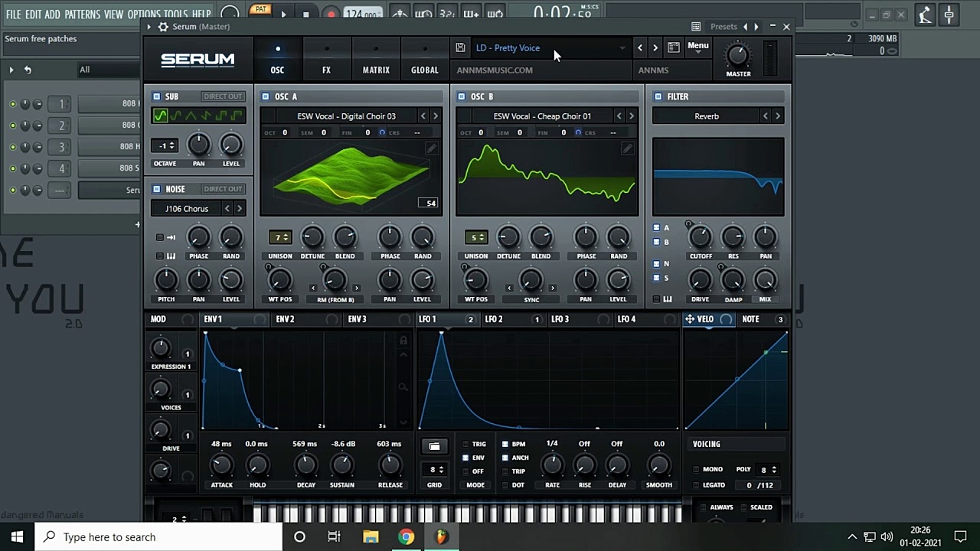Click the envelope ATTACK knob
The width and height of the screenshot is (980, 551).
pos(221,465)
